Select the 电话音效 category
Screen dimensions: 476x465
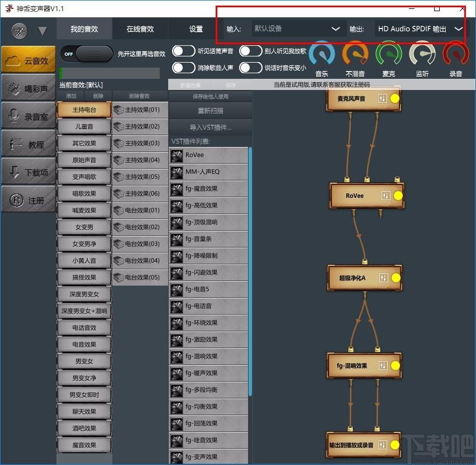84,328
